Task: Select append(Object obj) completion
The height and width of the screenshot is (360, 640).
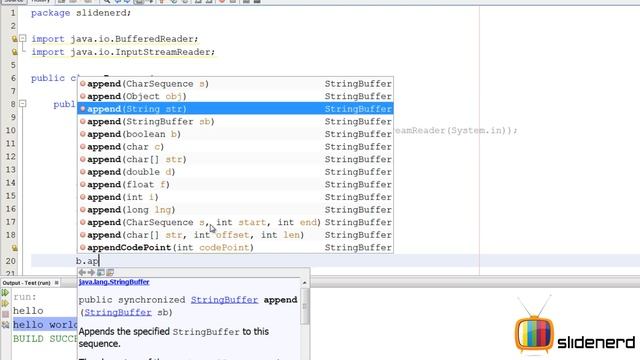Action: 236,96
